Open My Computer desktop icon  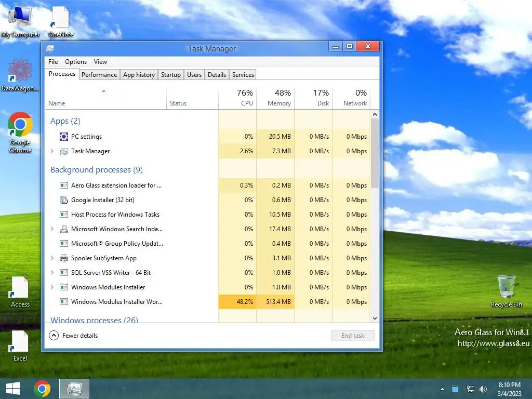[x=20, y=21]
